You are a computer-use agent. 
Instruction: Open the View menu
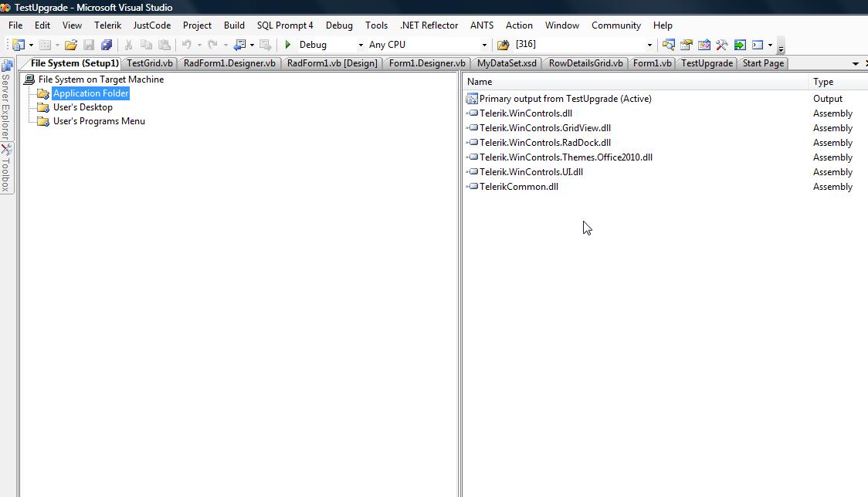click(72, 25)
